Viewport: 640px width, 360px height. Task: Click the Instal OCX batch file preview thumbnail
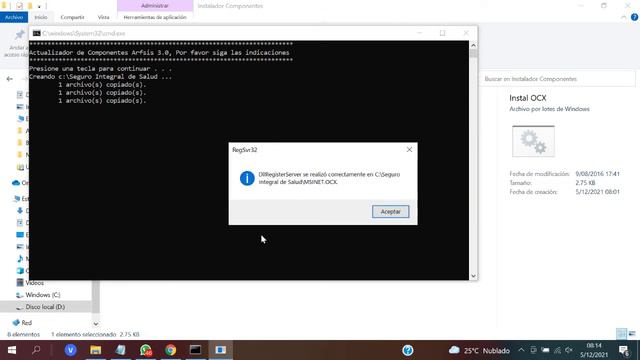pyautogui.click(x=533, y=141)
